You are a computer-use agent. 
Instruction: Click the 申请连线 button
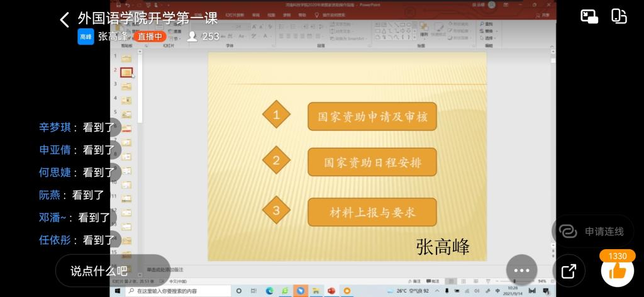(x=595, y=232)
